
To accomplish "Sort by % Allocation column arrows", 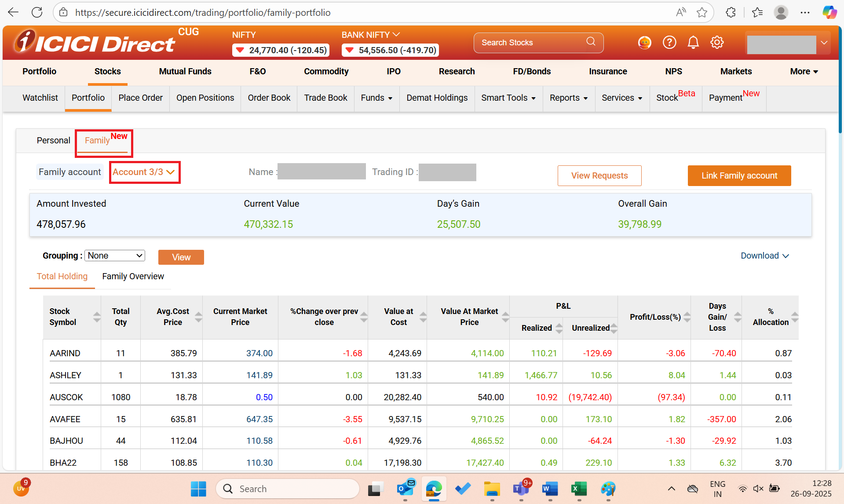I will coord(794,317).
